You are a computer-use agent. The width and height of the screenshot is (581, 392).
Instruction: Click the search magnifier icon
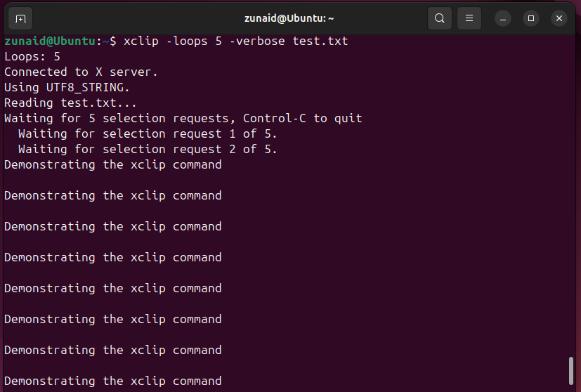440,18
